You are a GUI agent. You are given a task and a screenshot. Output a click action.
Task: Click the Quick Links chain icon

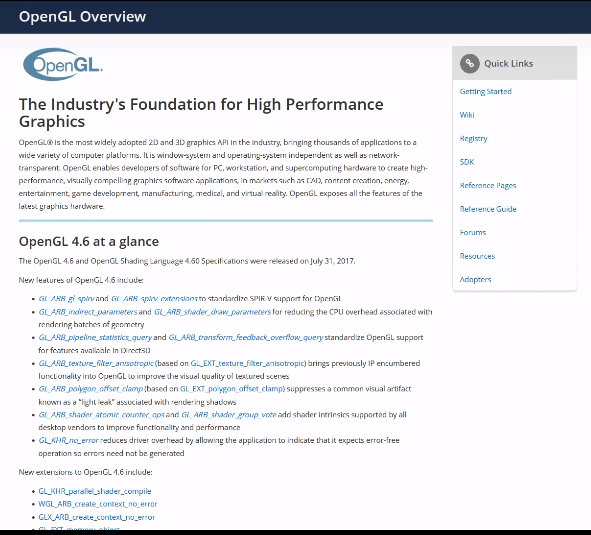pyautogui.click(x=470, y=63)
